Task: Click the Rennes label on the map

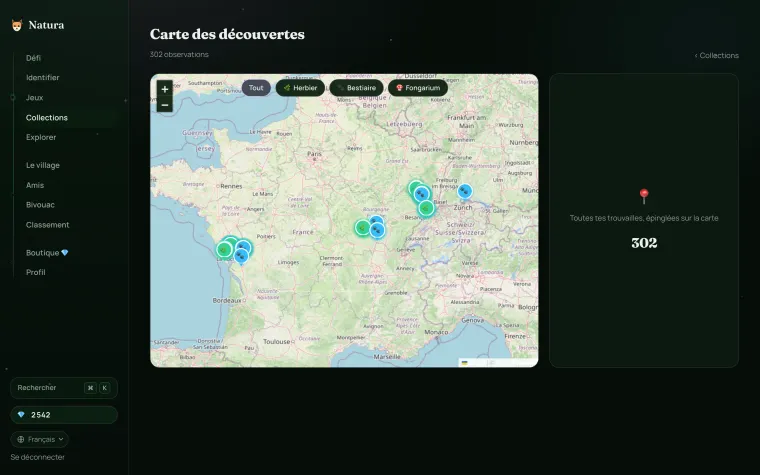Action: (231, 186)
